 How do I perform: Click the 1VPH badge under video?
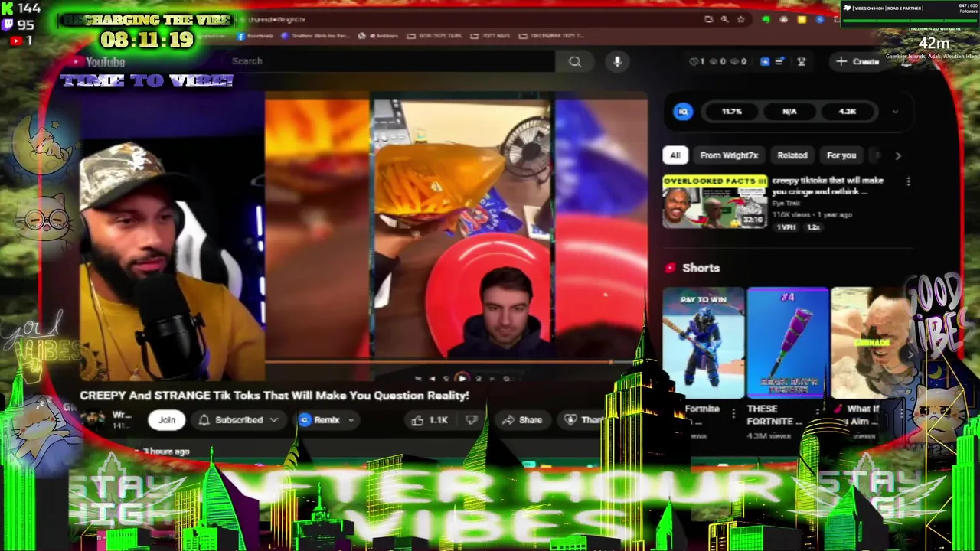point(786,227)
